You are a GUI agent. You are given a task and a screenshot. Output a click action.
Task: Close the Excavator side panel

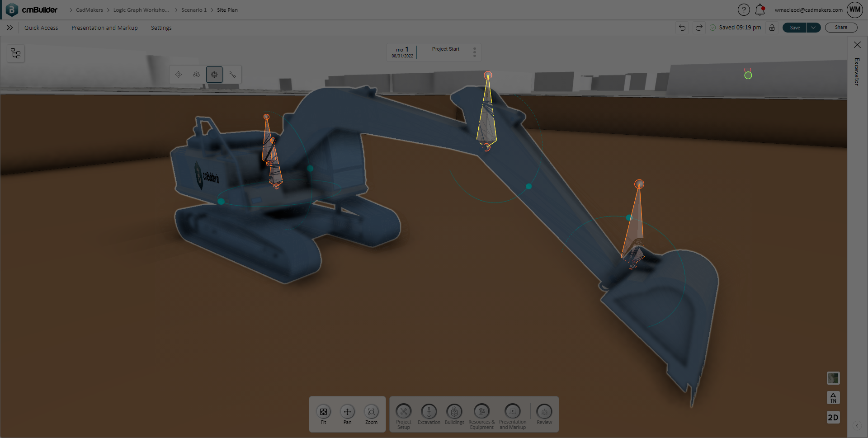(x=857, y=45)
